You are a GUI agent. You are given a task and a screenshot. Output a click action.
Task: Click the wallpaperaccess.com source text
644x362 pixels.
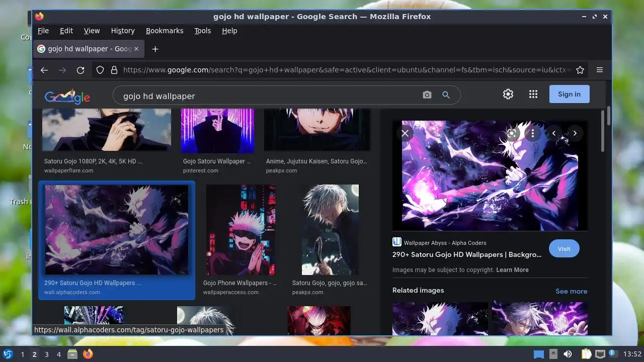point(231,292)
